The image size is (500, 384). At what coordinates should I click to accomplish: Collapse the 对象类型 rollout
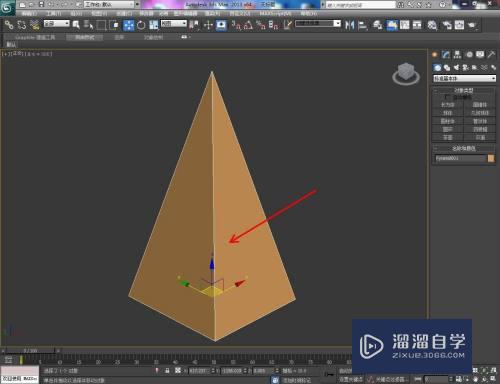click(464, 90)
